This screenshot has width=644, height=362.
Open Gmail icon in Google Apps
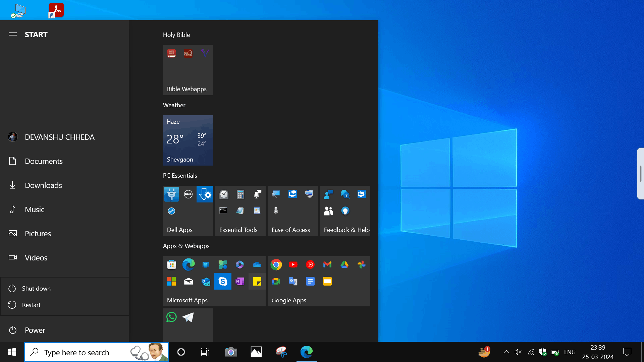point(327,265)
